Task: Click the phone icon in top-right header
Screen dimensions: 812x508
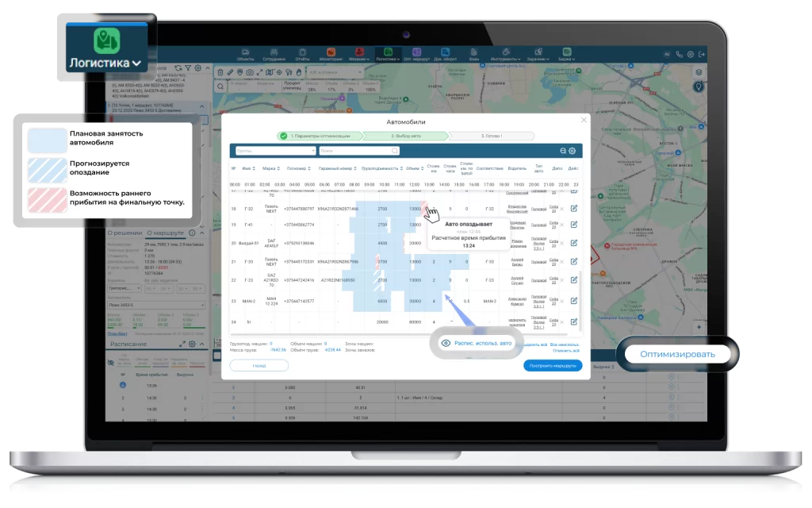Action: 680,55
